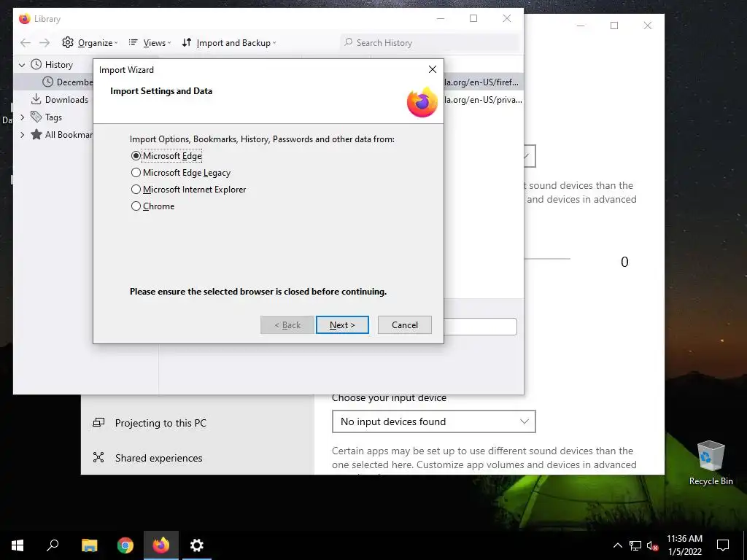Switch to Firefox in the taskbar
This screenshot has height=560, width=747.
(161, 545)
